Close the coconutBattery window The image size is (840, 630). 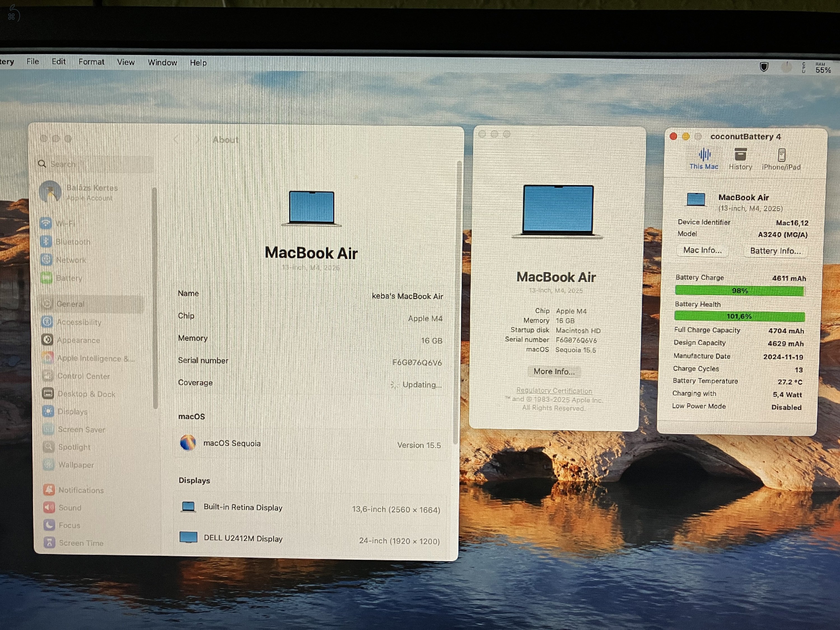(x=673, y=136)
